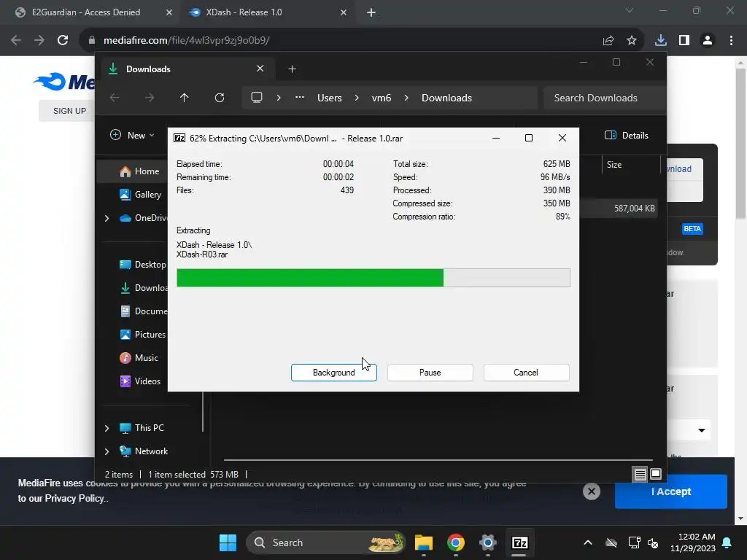Go back in Explorer navigation
This screenshot has height=560, width=747.
coord(115,98)
